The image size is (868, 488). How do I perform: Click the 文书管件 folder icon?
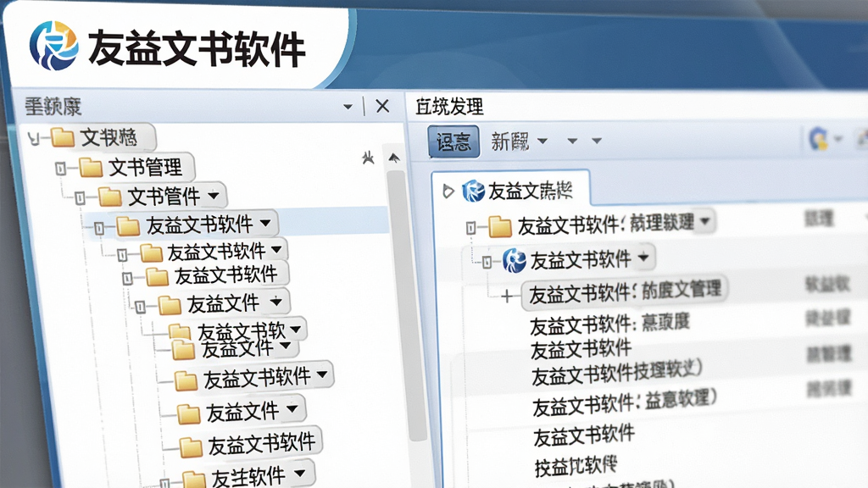(x=109, y=197)
